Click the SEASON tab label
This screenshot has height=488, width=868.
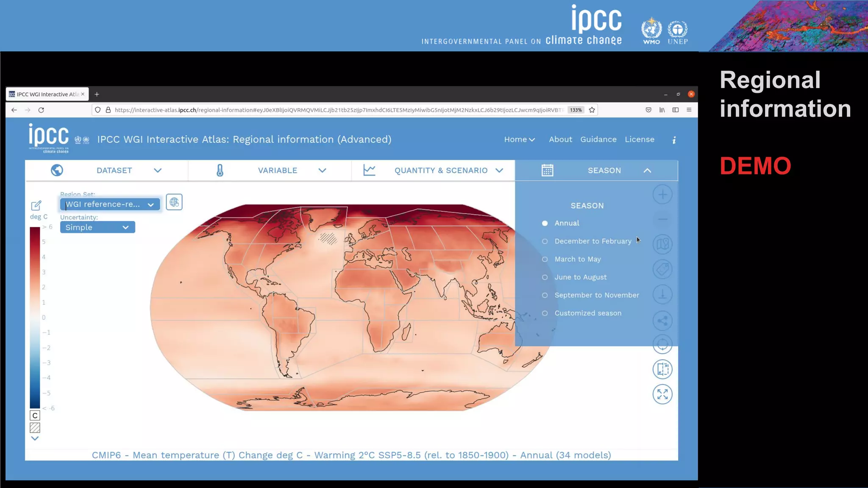click(x=604, y=170)
